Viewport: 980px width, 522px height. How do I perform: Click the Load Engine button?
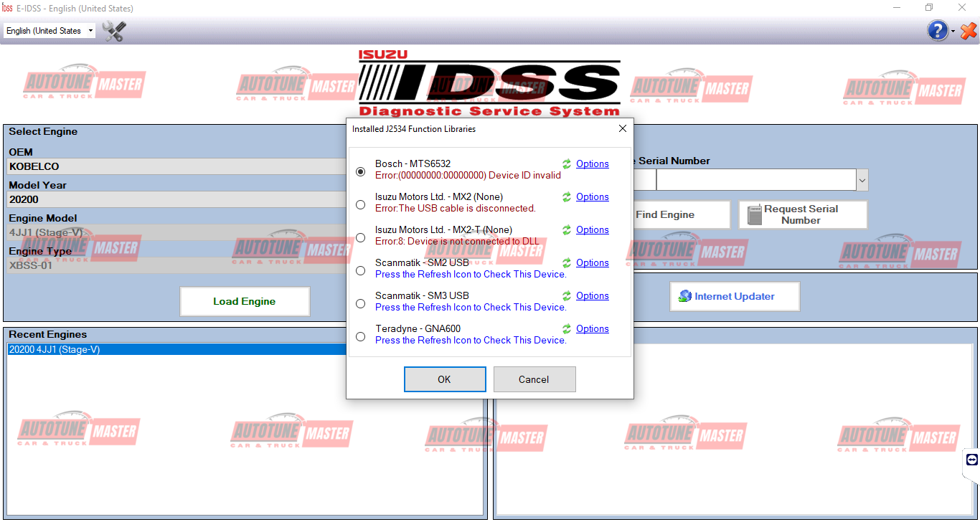(244, 301)
